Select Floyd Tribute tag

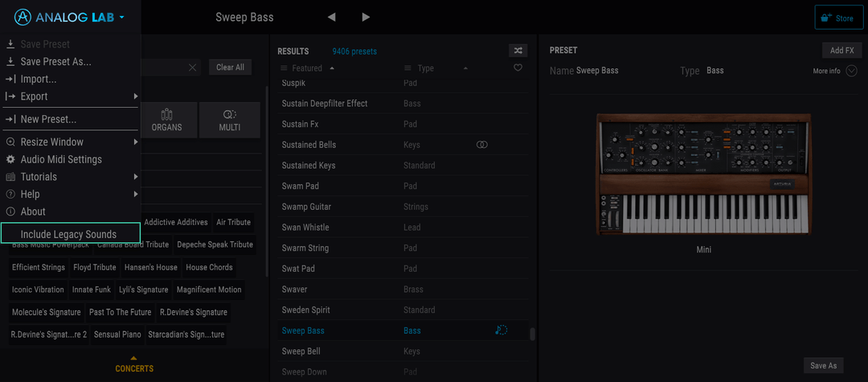pyautogui.click(x=95, y=267)
